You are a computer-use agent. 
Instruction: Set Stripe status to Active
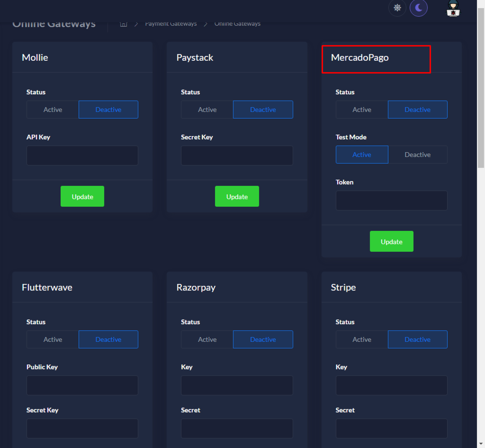[362, 339]
